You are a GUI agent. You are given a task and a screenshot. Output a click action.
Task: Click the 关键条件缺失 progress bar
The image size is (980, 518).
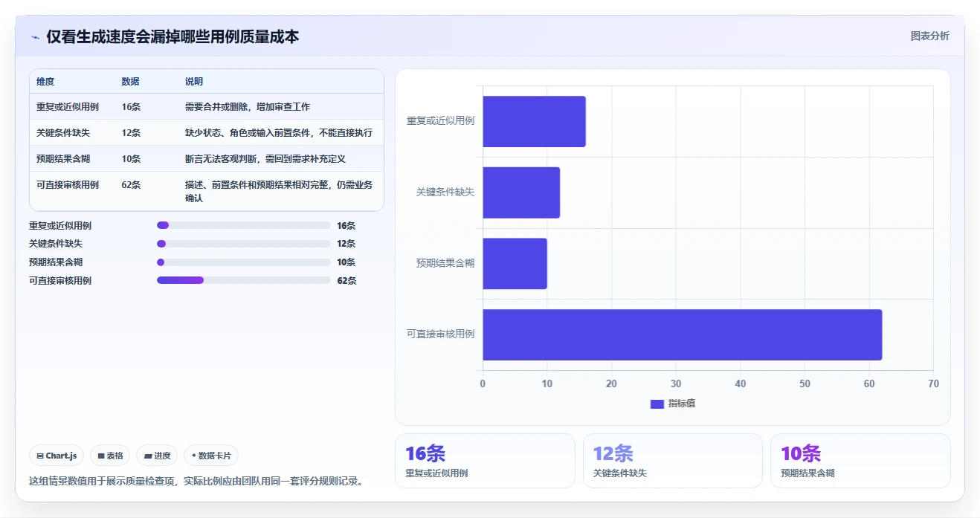pos(244,244)
